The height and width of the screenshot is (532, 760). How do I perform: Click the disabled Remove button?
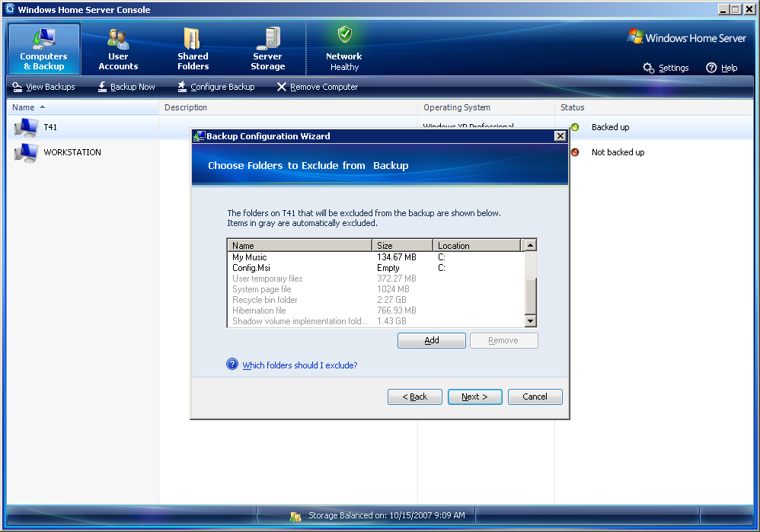coord(503,341)
